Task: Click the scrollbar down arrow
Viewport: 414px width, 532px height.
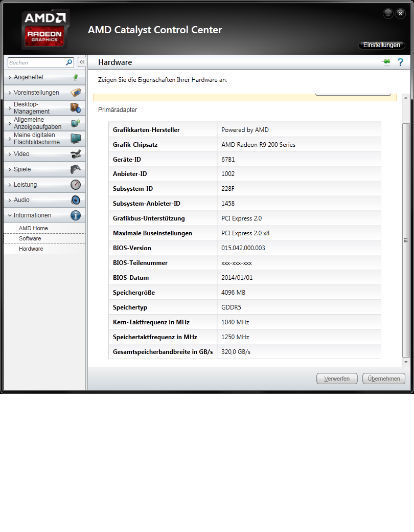Action: (406, 362)
